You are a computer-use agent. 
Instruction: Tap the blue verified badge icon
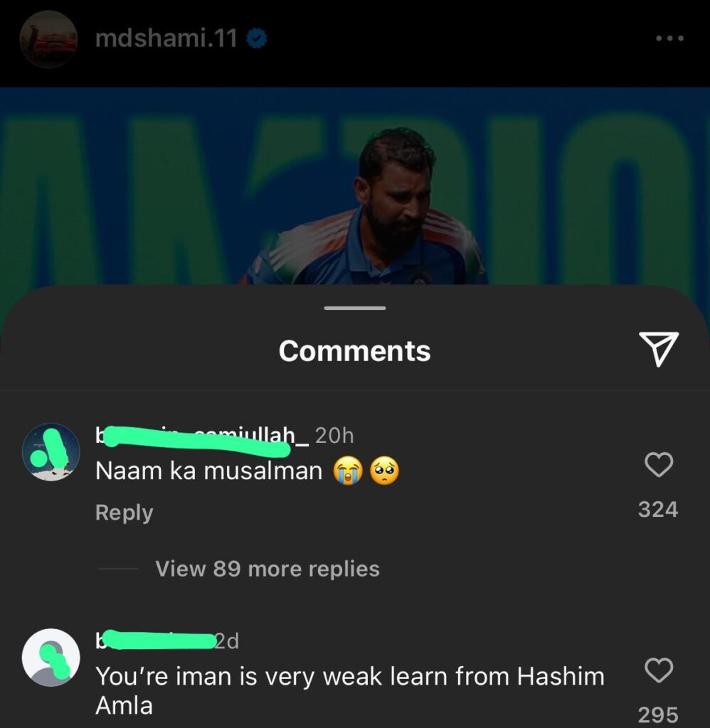257,38
